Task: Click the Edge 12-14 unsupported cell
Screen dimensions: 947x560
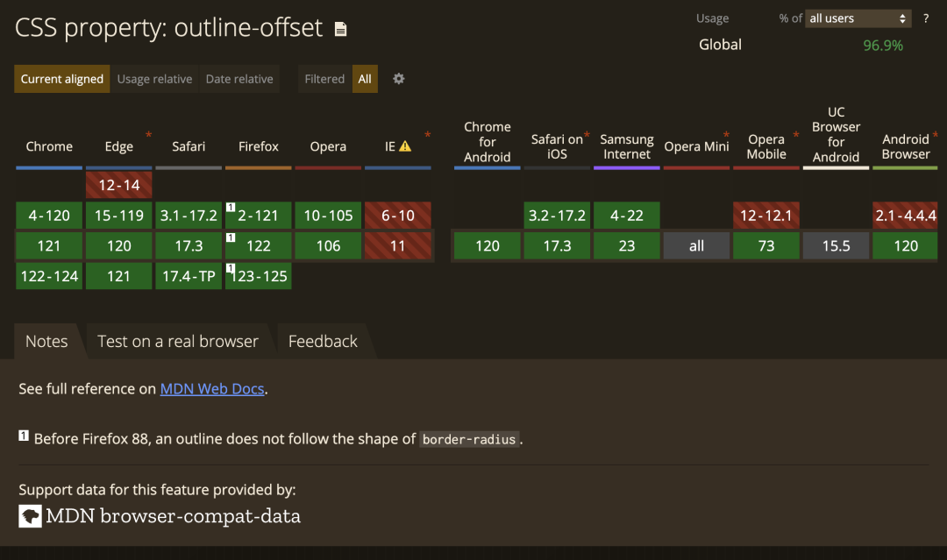Action: click(x=119, y=185)
